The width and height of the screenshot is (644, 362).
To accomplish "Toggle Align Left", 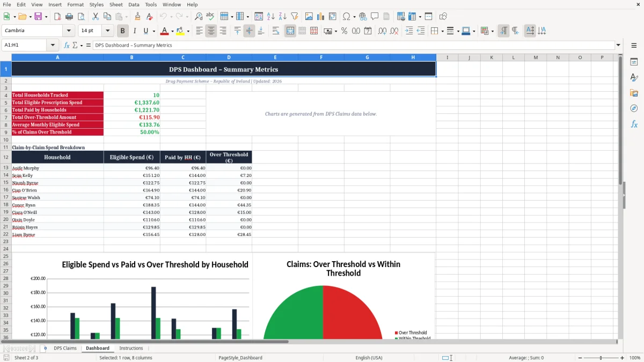I will (199, 31).
